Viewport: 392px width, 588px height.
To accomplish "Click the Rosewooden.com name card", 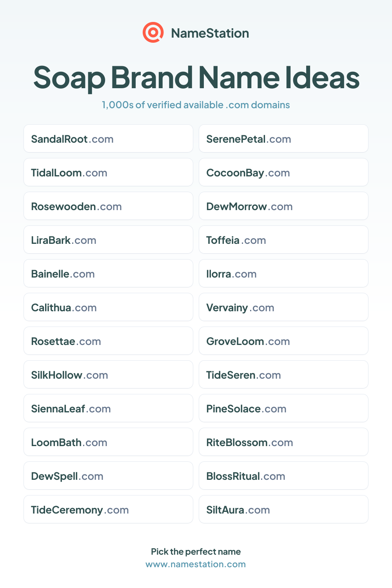I will pos(108,206).
